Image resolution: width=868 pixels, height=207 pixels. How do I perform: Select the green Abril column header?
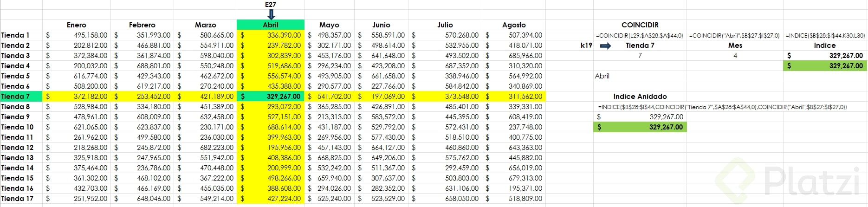pyautogui.click(x=271, y=25)
